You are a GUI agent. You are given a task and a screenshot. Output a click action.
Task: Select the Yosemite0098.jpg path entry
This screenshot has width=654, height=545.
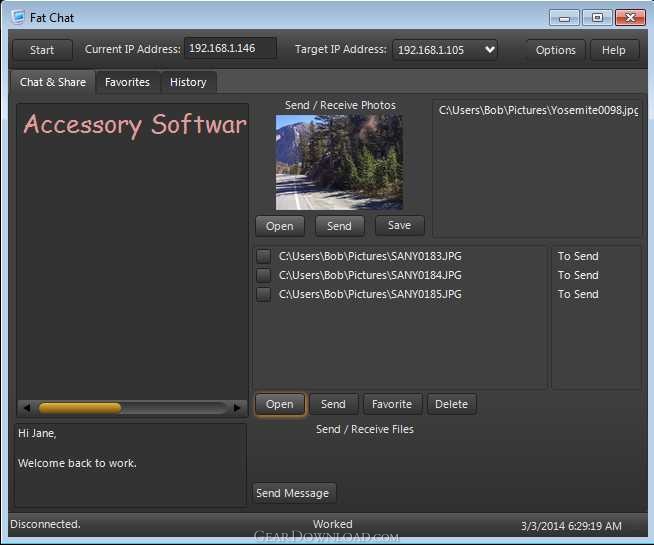pos(538,110)
